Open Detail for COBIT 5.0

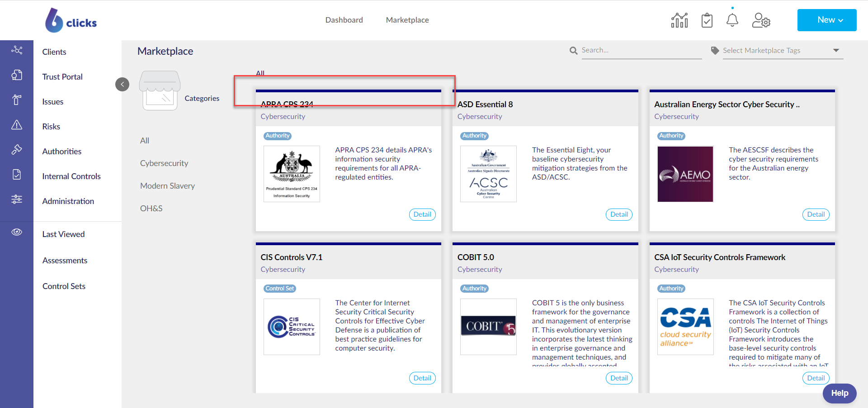tap(619, 378)
